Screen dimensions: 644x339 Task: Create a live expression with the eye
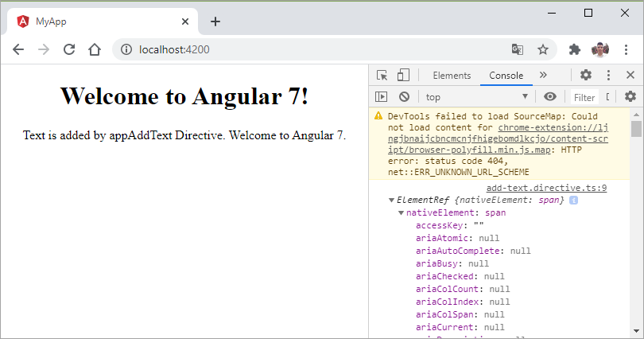[550, 96]
